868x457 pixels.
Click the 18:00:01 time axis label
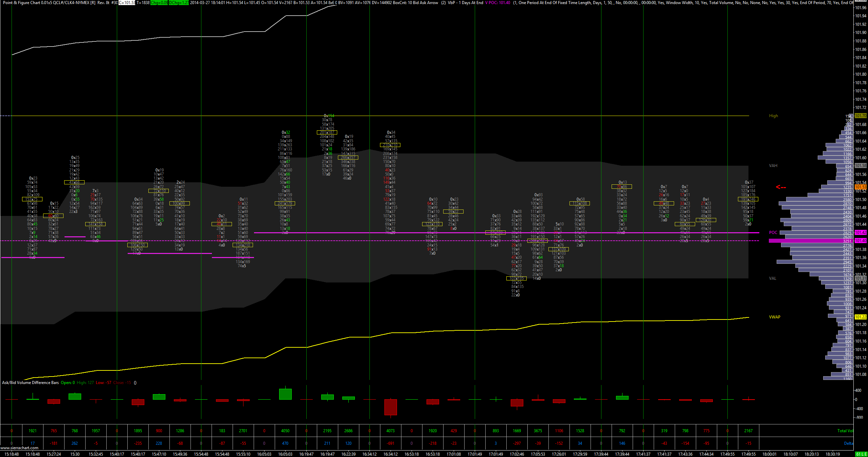tap(769, 454)
